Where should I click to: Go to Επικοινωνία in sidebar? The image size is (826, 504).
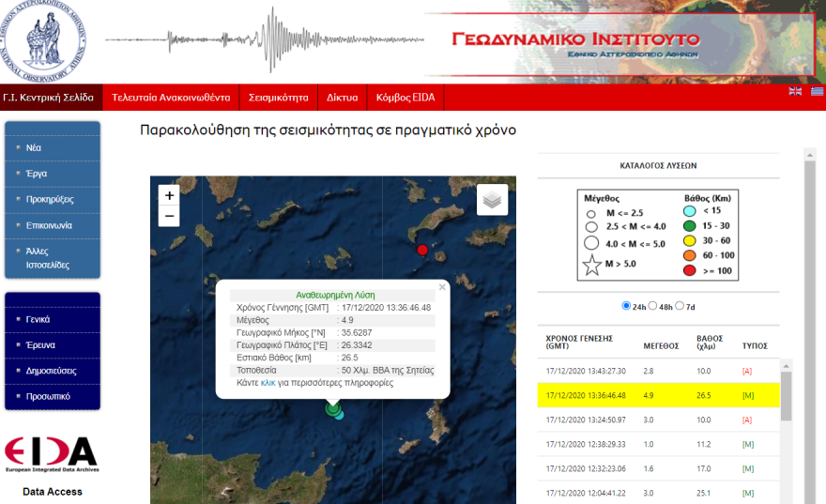pyautogui.click(x=49, y=225)
